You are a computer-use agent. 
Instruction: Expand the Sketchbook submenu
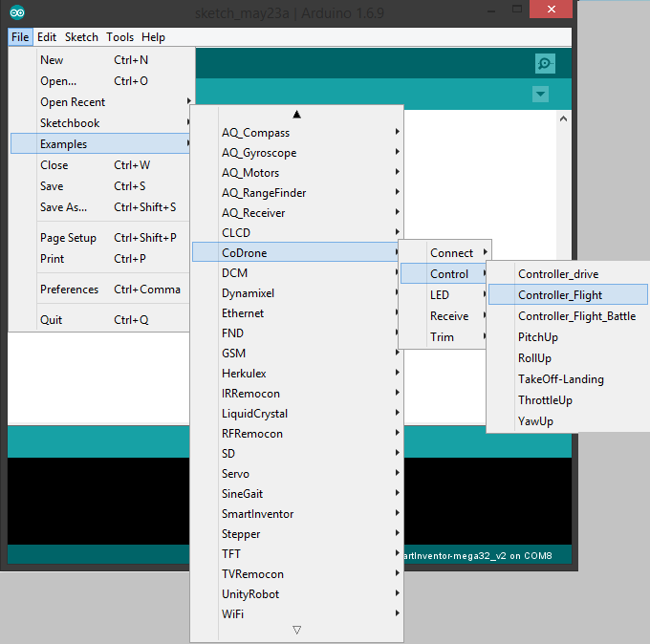pyautogui.click(x=100, y=123)
